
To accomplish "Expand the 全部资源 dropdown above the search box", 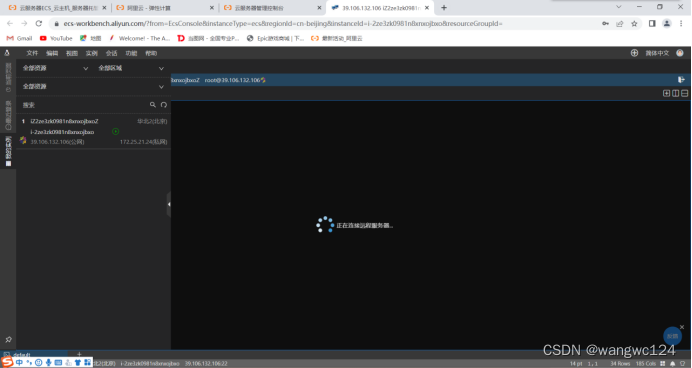I will [x=93, y=86].
